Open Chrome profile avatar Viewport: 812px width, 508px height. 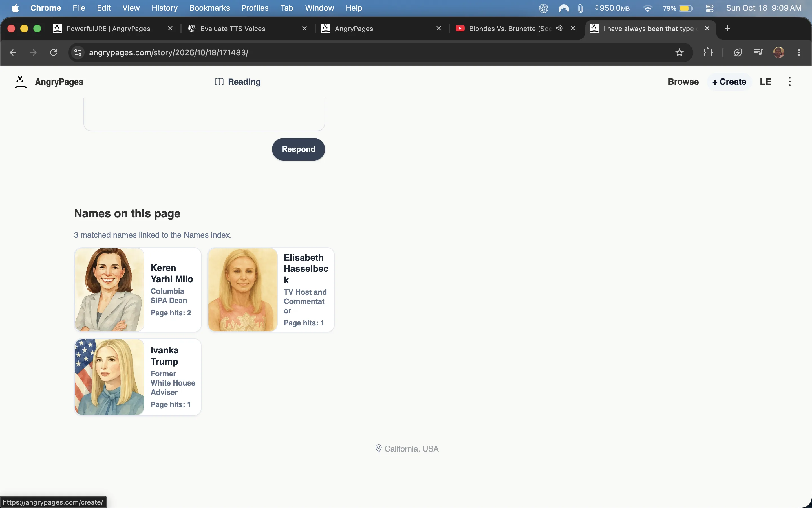[778, 52]
